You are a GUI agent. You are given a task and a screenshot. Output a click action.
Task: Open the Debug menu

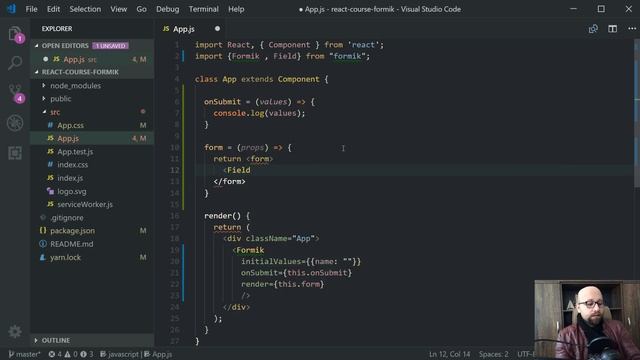[x=167, y=9]
